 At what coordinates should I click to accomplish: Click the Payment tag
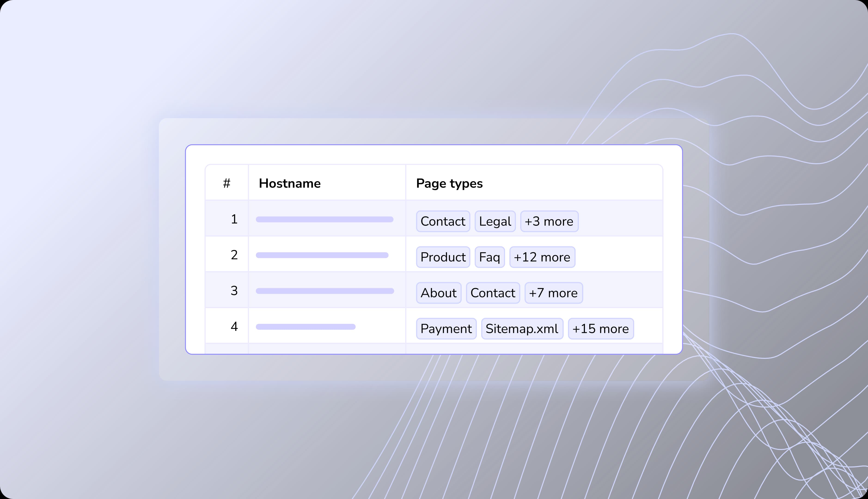pyautogui.click(x=446, y=329)
